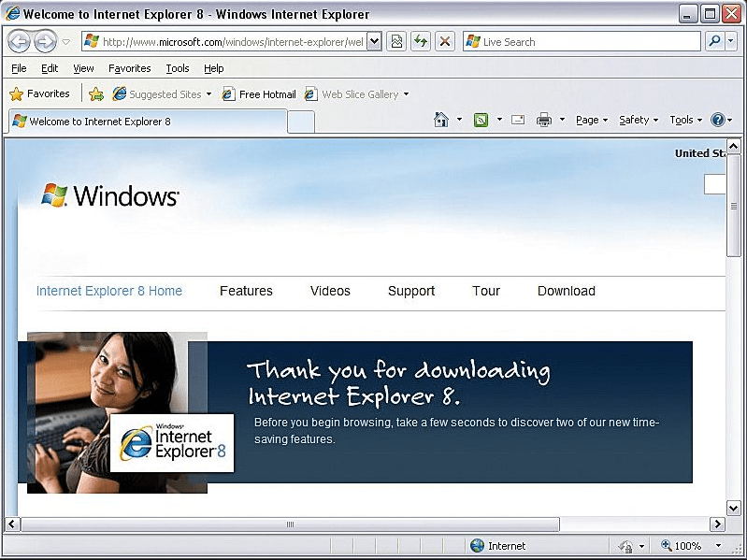
Task: Expand zoom level 100% dropdown
Action: tap(718, 546)
